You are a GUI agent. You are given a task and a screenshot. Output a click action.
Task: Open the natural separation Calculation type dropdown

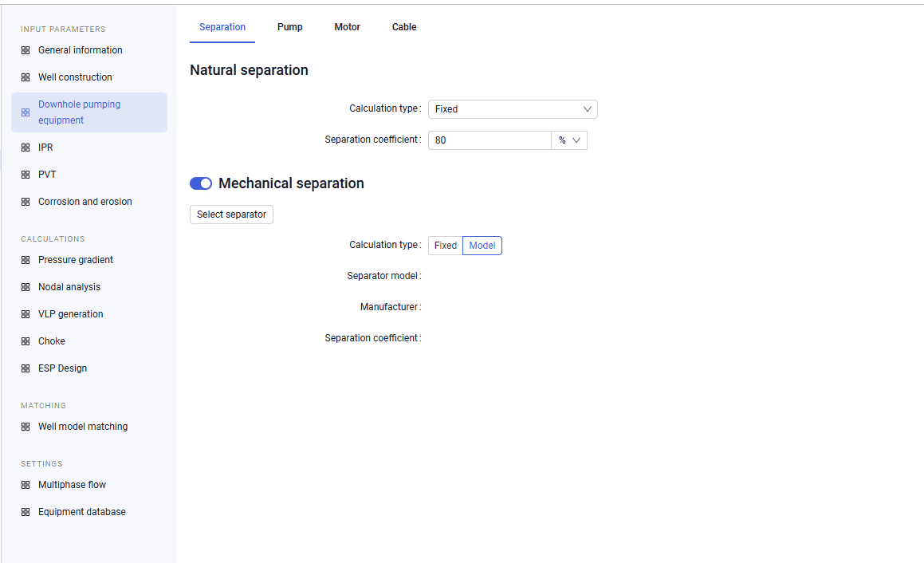pos(513,109)
